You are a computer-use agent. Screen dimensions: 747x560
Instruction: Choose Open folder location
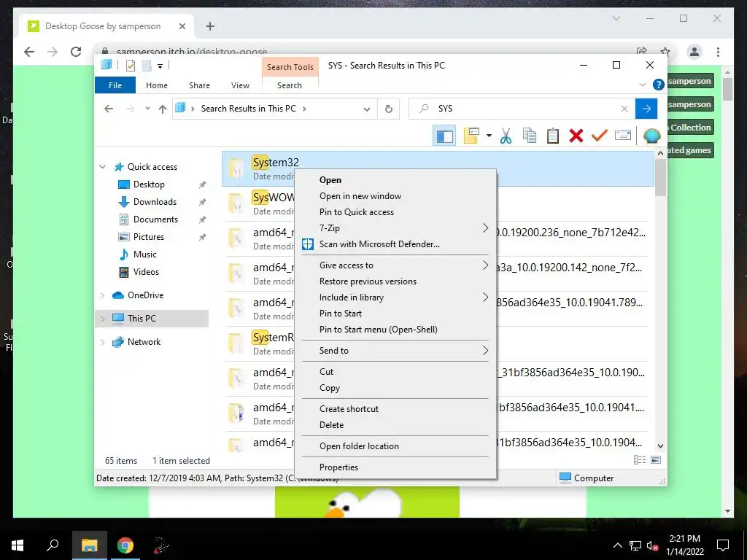coord(395,446)
